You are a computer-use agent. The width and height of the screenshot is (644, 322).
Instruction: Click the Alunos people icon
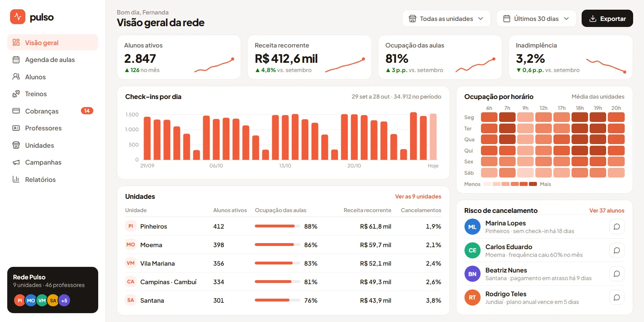(x=16, y=76)
